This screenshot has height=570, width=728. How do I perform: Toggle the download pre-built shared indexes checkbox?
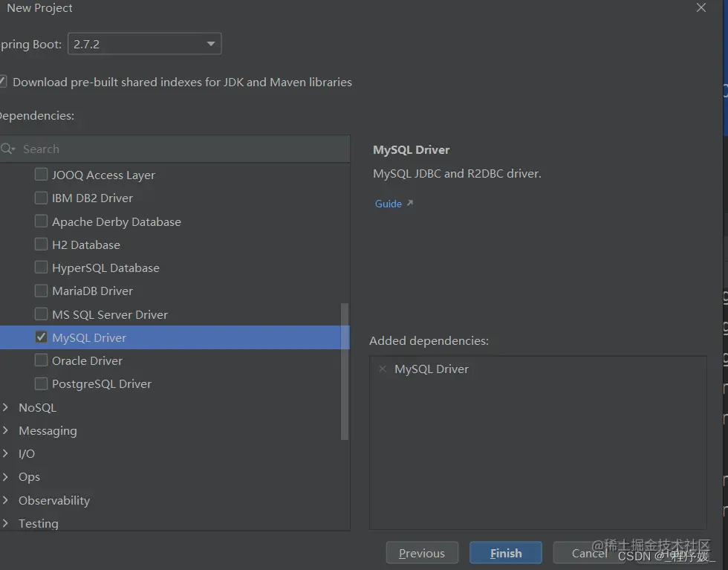point(2,82)
